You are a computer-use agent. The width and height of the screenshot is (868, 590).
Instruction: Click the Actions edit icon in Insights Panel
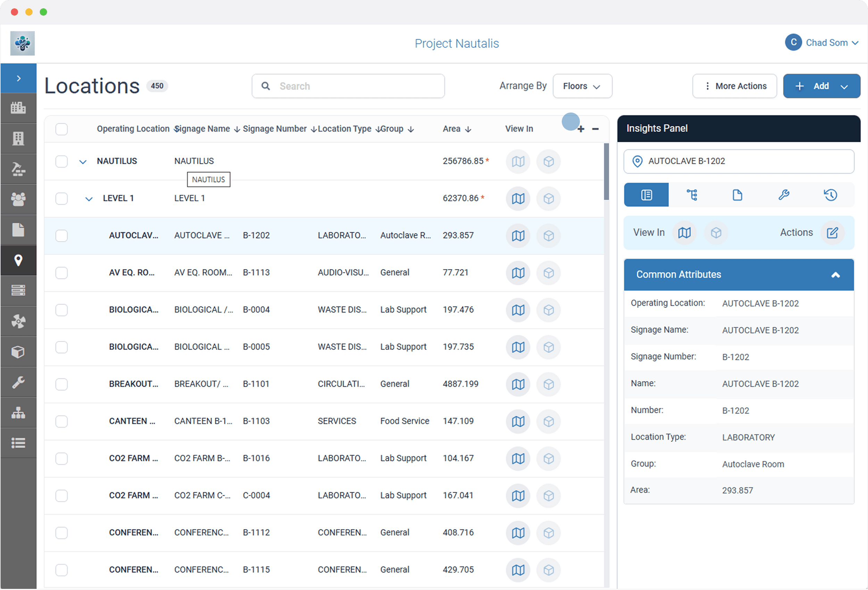coord(833,232)
